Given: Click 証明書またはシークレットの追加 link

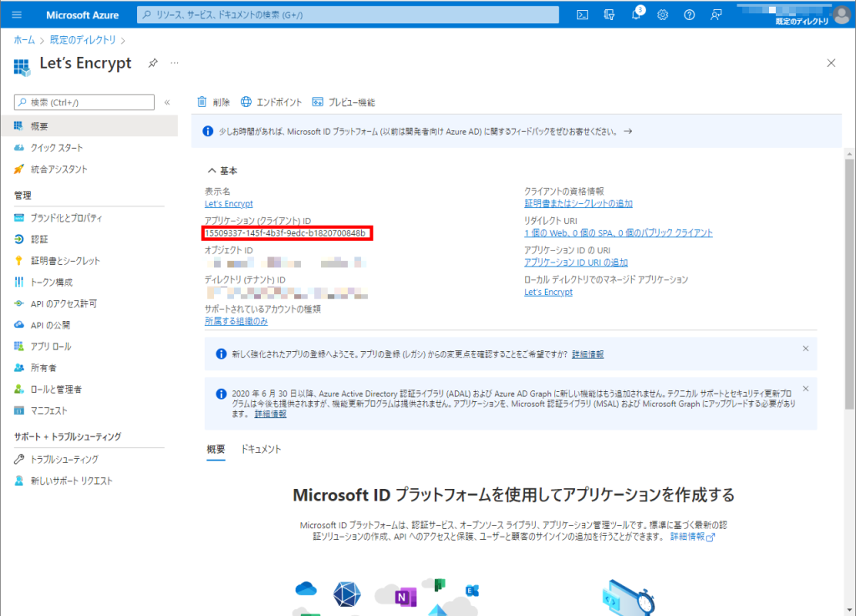Looking at the screenshot, I should [578, 203].
